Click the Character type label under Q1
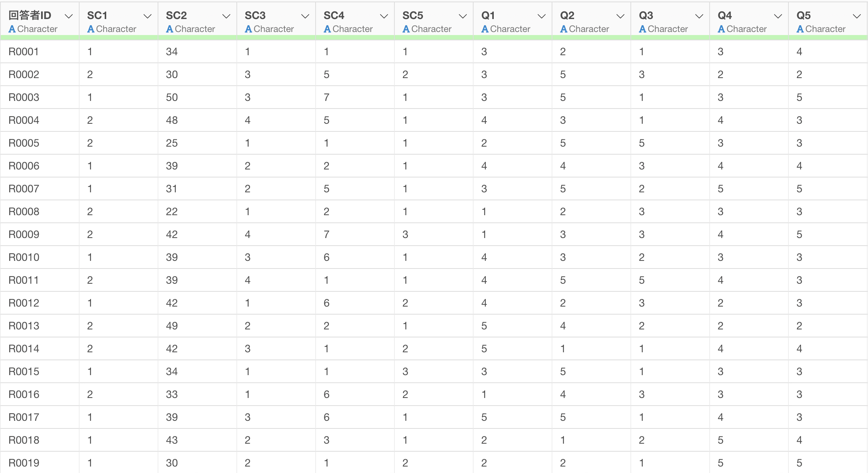 (510, 29)
